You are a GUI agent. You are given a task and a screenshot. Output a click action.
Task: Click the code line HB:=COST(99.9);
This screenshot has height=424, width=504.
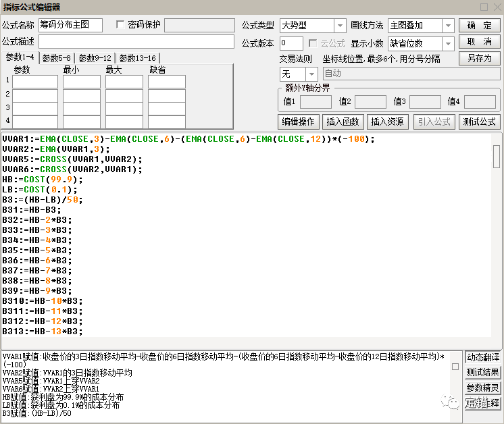point(43,180)
